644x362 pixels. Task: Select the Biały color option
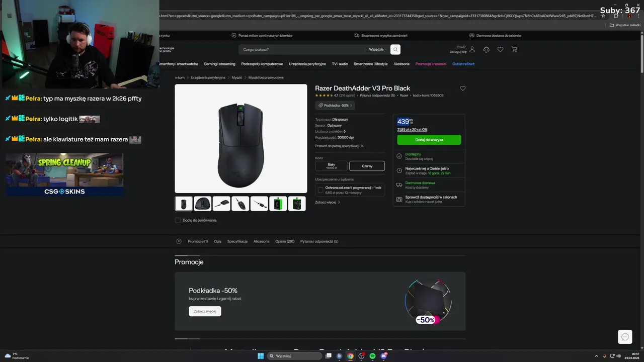click(331, 166)
